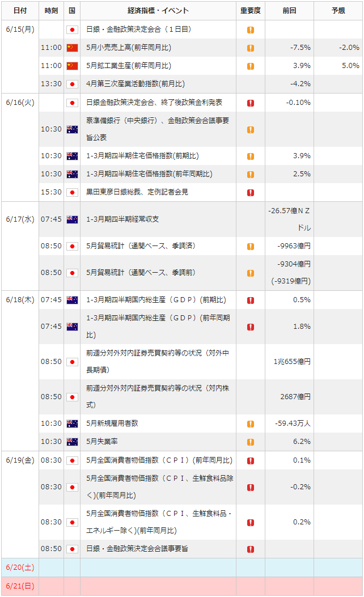Screen dimensions: 364x597
Task: Click the previous value -4.2%
Action: (x=300, y=84)
